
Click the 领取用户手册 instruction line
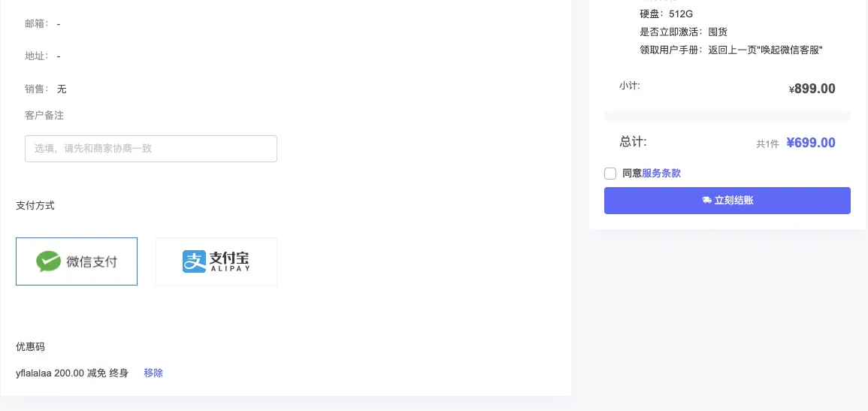(730, 50)
